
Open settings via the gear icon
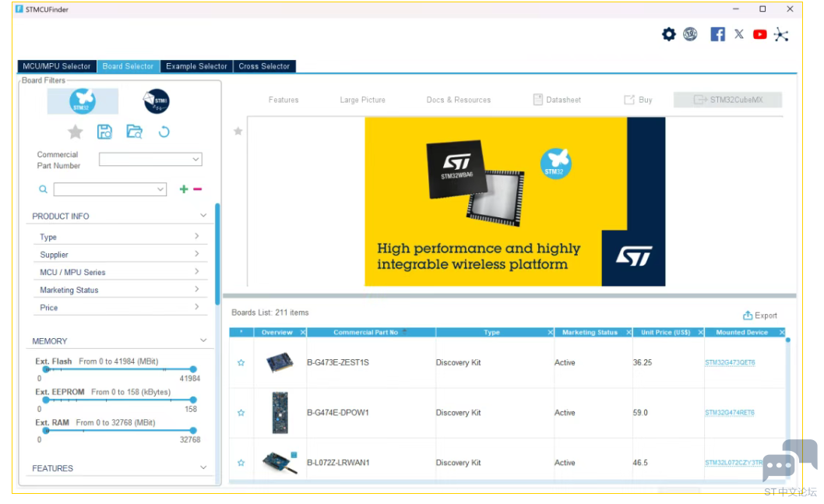click(x=668, y=34)
